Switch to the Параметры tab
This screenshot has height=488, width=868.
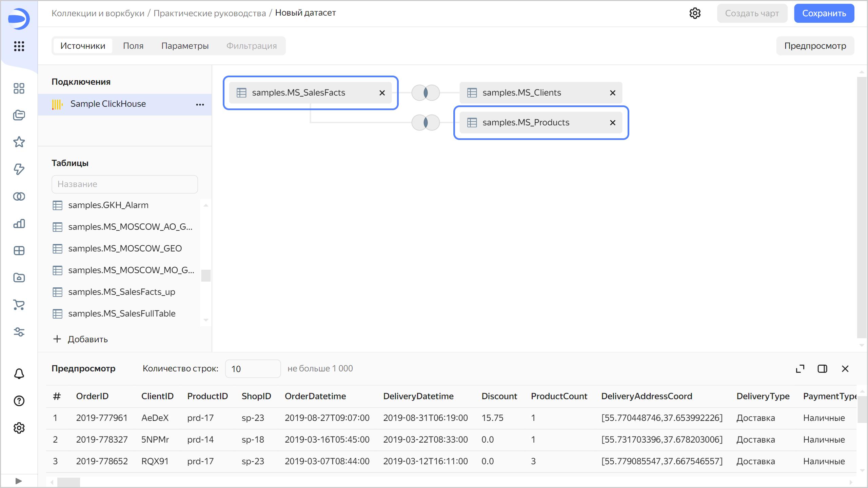point(185,46)
